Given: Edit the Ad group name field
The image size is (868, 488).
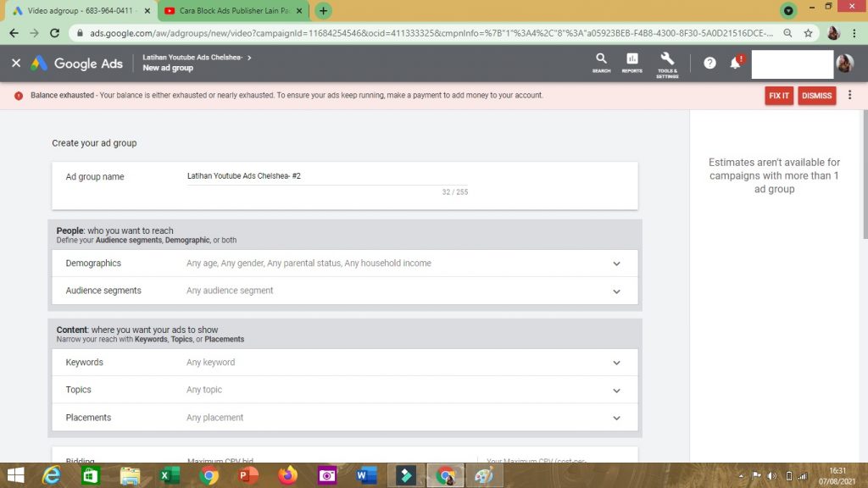Looking at the screenshot, I should pyautogui.click(x=326, y=176).
